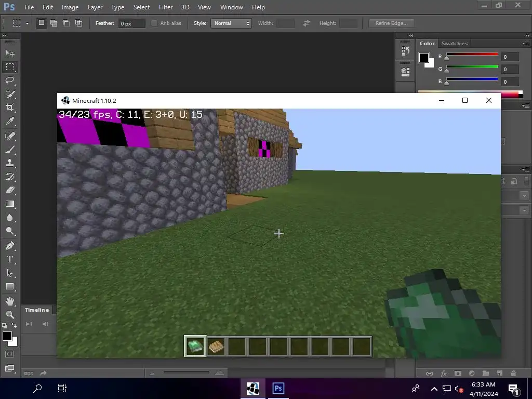Select the Hand tool
This screenshot has height=399, width=532.
point(10,301)
